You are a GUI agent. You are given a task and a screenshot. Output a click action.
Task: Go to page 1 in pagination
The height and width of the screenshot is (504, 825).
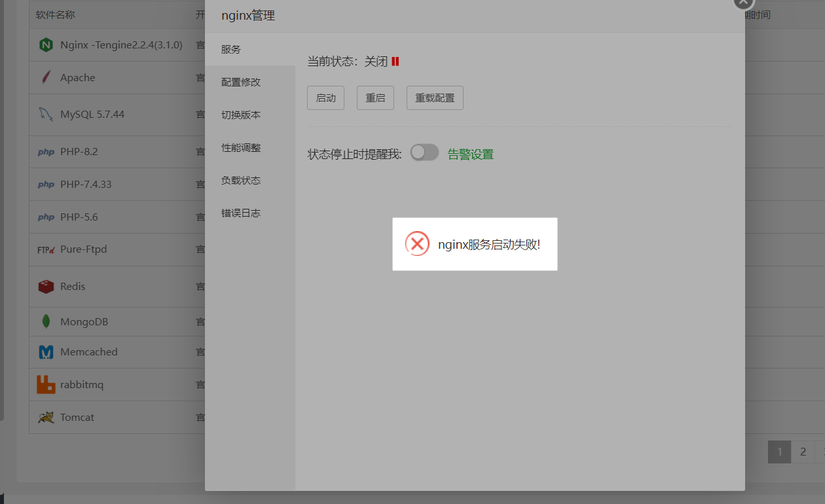point(779,452)
